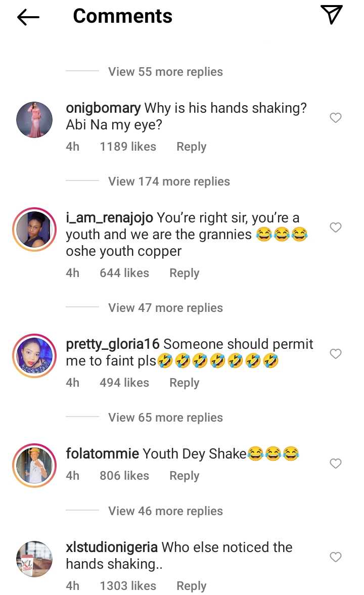This screenshot has width=364, height=595.
Task: Heart folatommie's Youth Dey Shake comment
Action: (336, 464)
